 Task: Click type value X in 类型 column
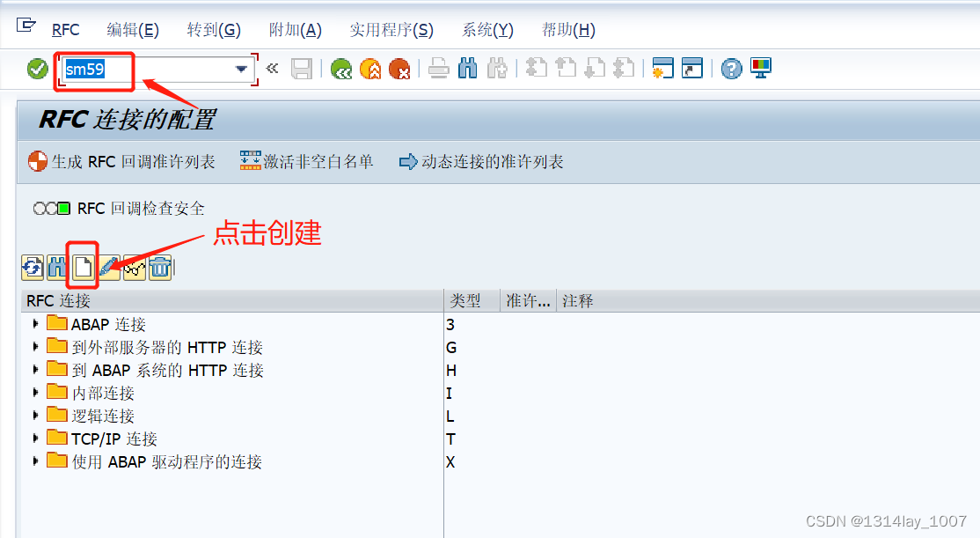pyautogui.click(x=450, y=461)
